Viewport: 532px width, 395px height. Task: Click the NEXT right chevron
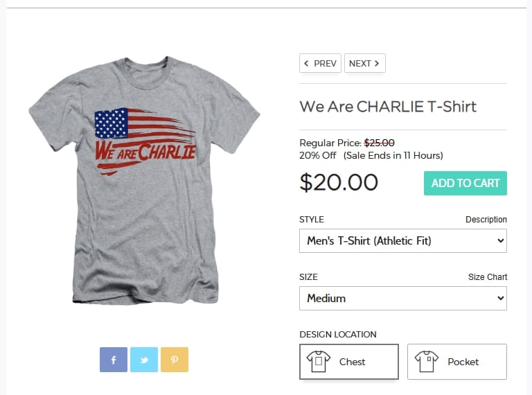coord(376,64)
